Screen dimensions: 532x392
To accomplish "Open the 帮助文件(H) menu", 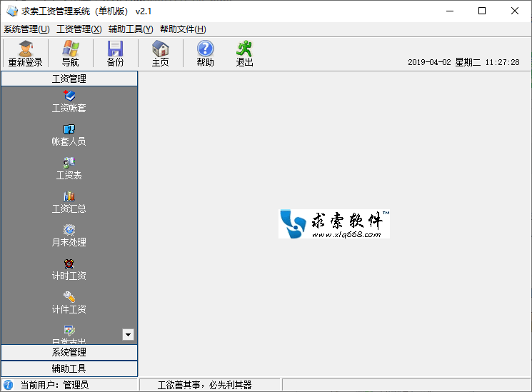I will click(183, 29).
